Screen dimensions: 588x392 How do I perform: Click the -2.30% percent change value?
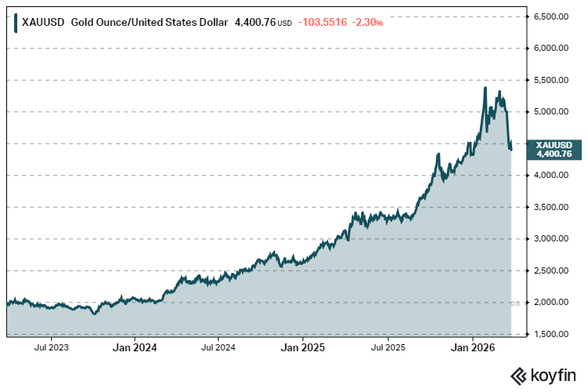click(x=368, y=23)
